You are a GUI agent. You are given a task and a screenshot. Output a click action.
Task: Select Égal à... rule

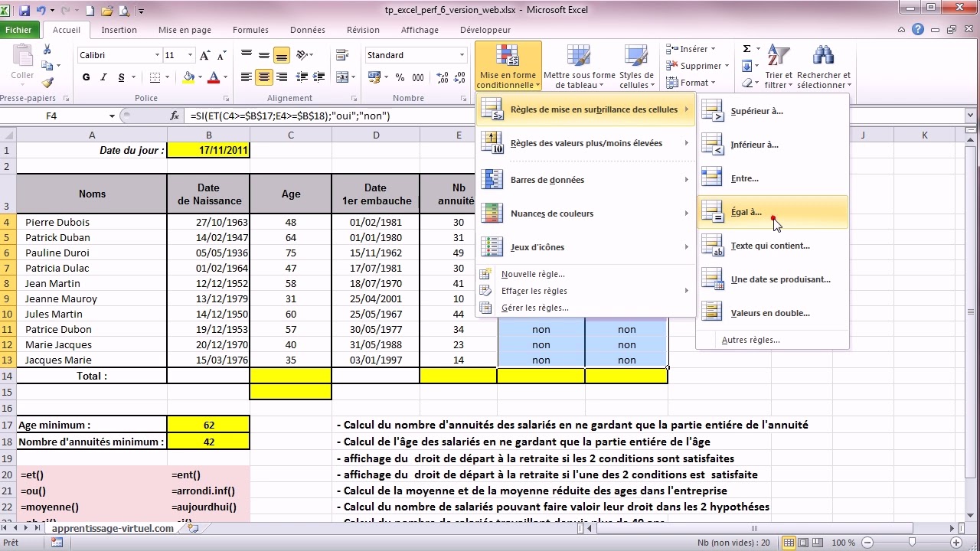coord(773,212)
